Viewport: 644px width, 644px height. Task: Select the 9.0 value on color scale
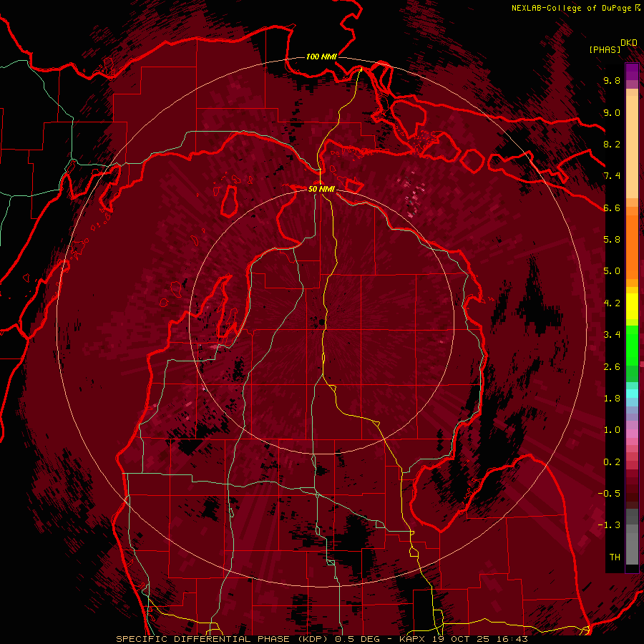612,112
